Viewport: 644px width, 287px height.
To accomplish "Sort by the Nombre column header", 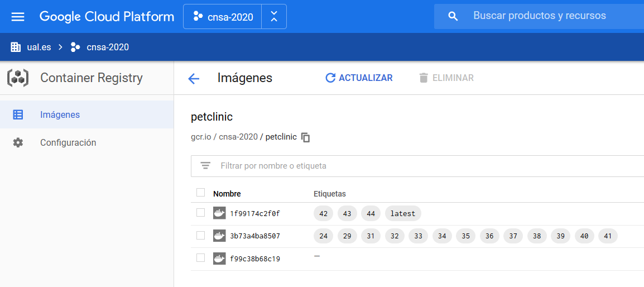I will pos(227,194).
